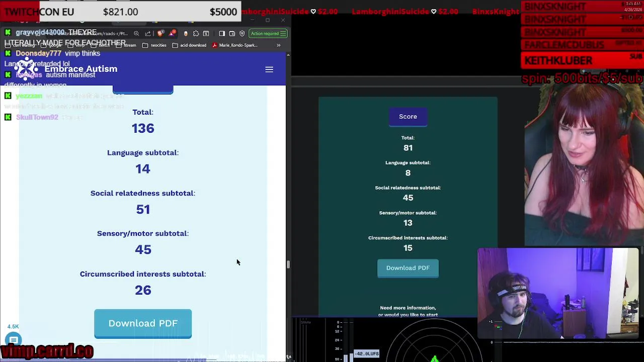Open the chat bubble widget at page bottom-left
Image resolution: width=644 pixels, height=362 pixels.
(x=14, y=340)
